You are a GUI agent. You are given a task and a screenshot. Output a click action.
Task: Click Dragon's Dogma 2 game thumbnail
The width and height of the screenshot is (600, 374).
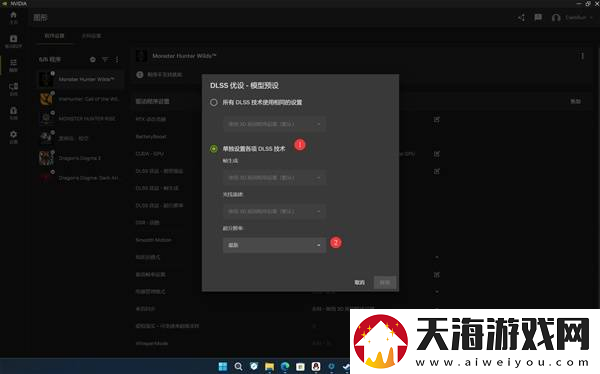point(46,158)
